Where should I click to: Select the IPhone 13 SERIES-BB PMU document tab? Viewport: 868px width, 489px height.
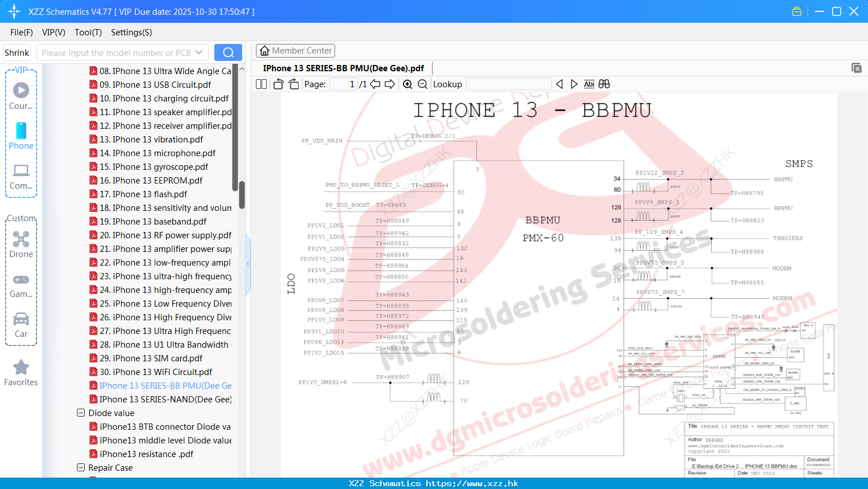[x=344, y=68]
